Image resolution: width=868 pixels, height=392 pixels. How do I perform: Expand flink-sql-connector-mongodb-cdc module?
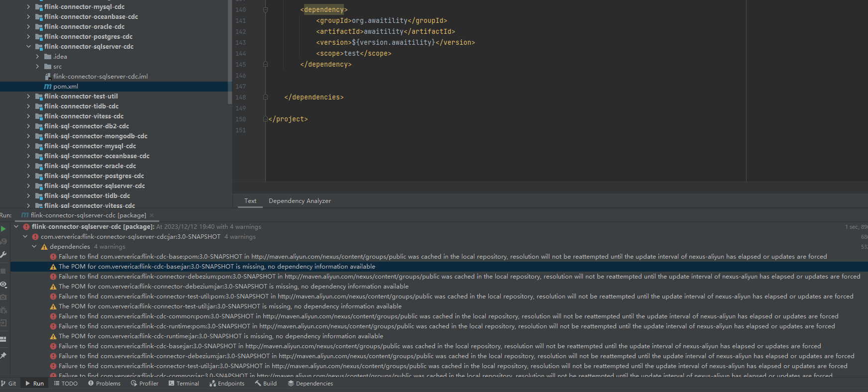(x=28, y=136)
